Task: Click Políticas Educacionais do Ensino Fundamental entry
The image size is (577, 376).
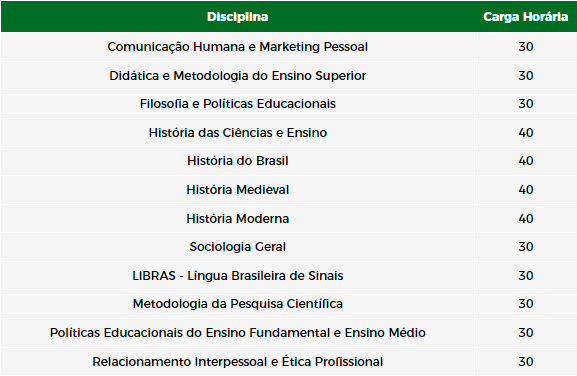Action: pyautogui.click(x=237, y=333)
